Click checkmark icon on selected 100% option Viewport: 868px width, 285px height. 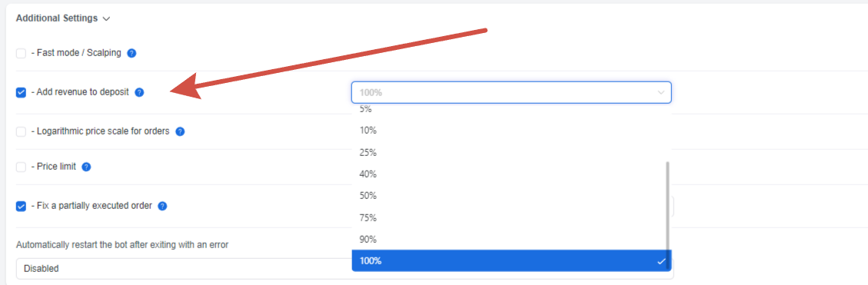(661, 261)
